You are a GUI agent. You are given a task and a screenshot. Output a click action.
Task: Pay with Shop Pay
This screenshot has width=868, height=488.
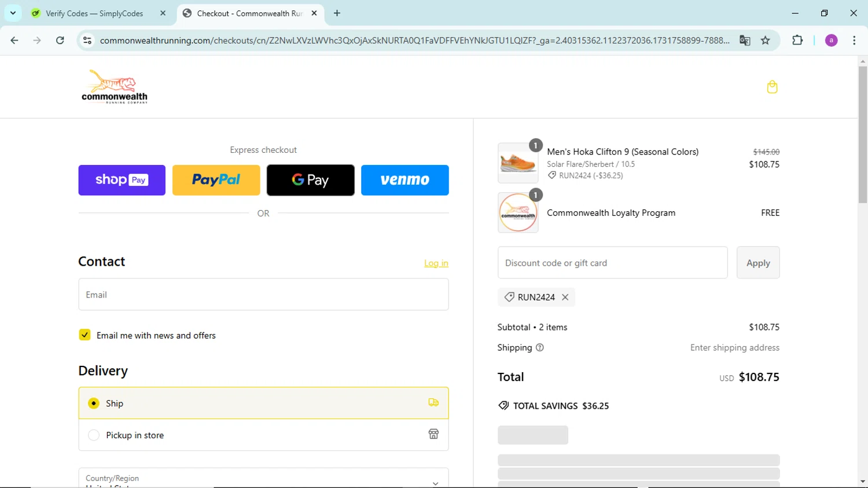pos(122,180)
